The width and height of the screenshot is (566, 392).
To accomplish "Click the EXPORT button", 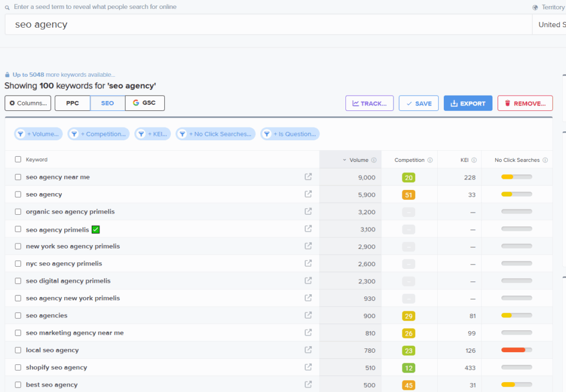I will pyautogui.click(x=468, y=103).
